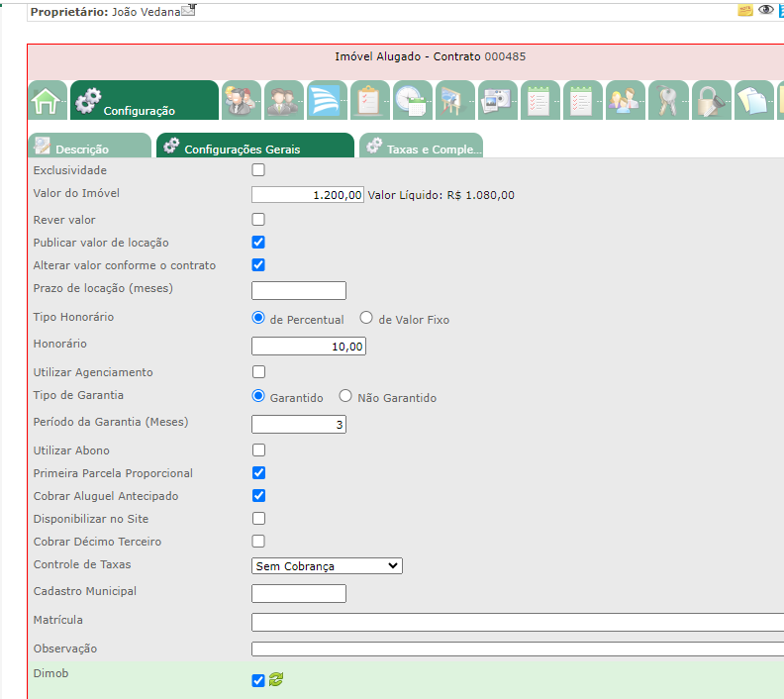Uncheck the Dimob checkbox

pos(258,680)
